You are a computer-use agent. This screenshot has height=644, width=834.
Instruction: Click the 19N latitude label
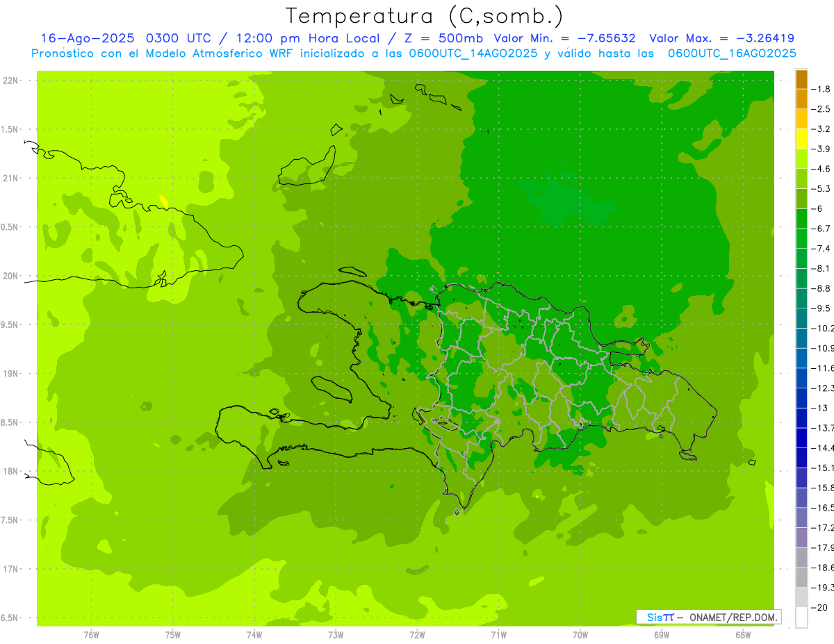coord(10,374)
